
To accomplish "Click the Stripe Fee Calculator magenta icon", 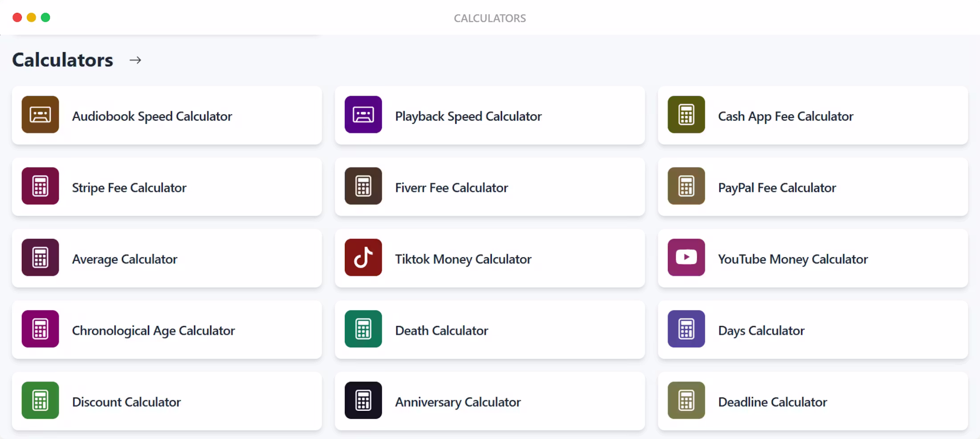I will [x=40, y=186].
